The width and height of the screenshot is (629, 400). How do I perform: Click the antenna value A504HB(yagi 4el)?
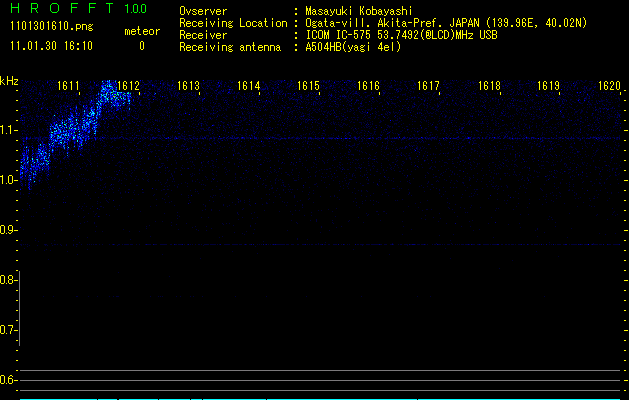tap(353, 47)
